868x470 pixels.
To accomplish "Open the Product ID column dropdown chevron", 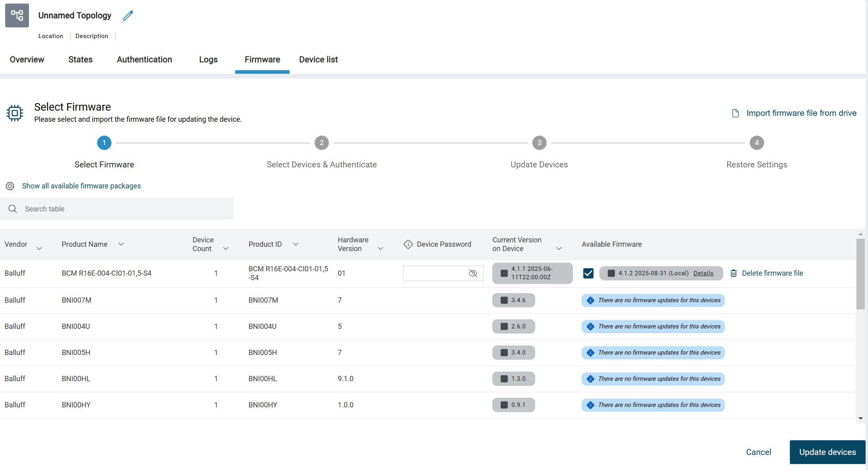I will [296, 244].
